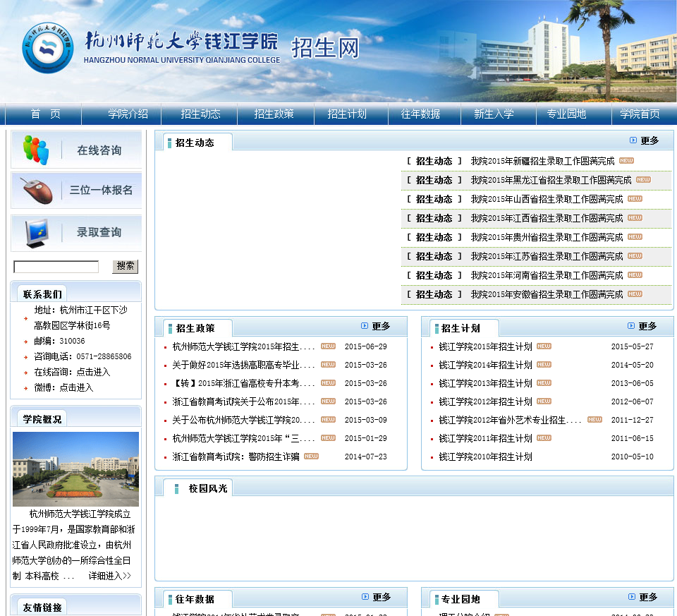Click the people icon for 在线咨询
Image resolution: width=677 pixels, height=616 pixels.
point(36,150)
